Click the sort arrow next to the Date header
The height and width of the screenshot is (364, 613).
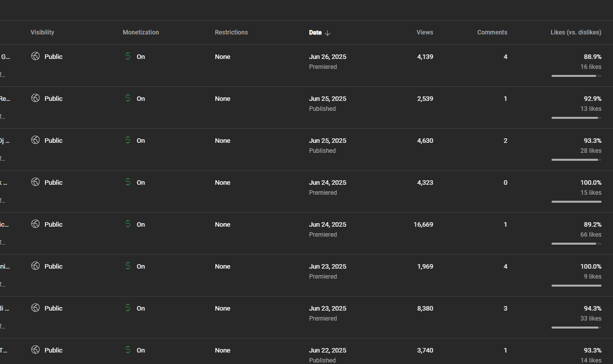pyautogui.click(x=327, y=33)
